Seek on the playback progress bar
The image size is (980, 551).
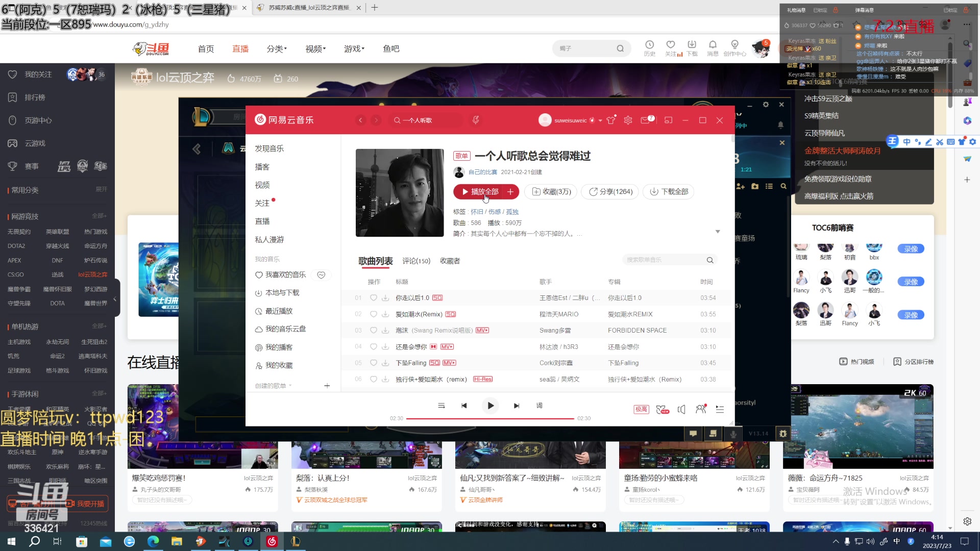point(490,418)
